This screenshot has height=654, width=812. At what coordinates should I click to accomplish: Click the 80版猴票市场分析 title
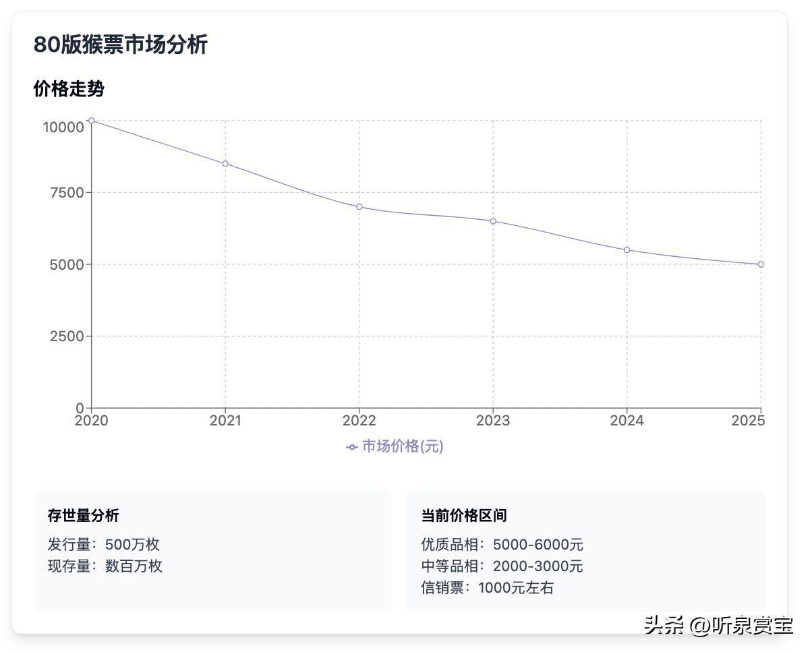pyautogui.click(x=121, y=45)
